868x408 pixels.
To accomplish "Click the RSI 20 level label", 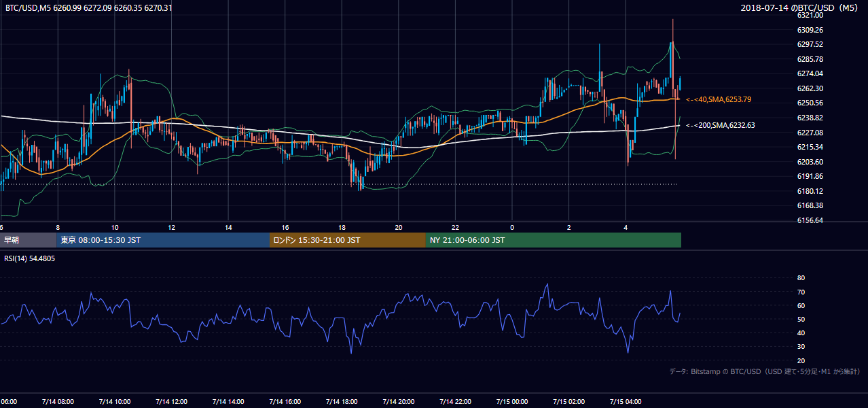I will 801,360.
